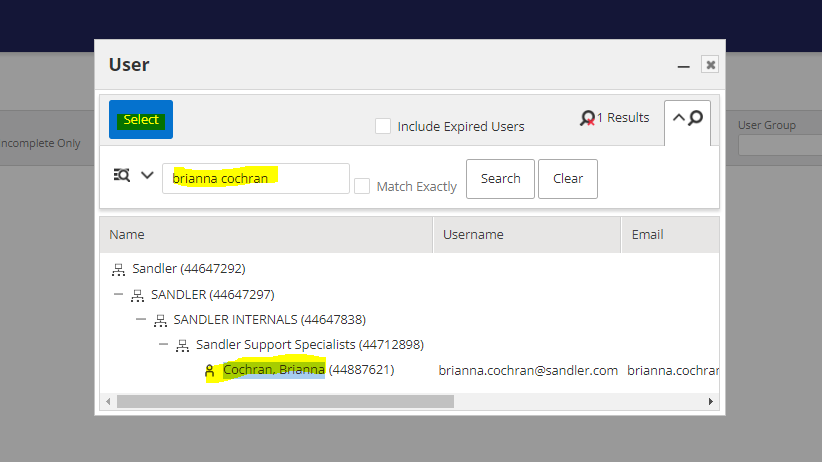This screenshot has height=462, width=822.
Task: Collapse the SANDLER (44647297) tree node
Action: [118, 295]
